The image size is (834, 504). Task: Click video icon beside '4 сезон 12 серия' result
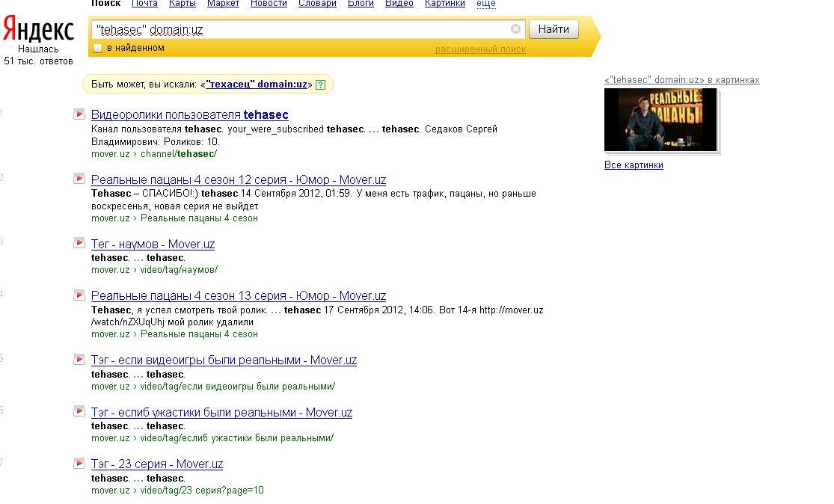point(79,179)
